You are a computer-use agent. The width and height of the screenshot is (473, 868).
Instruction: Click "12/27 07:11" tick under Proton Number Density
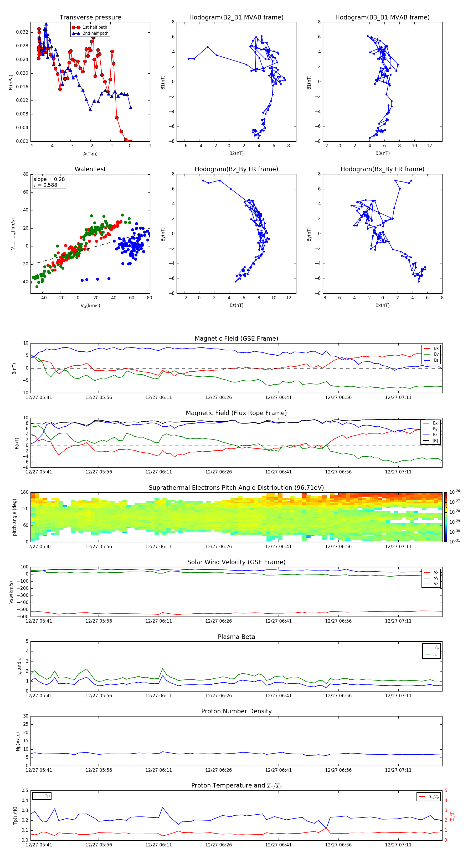(x=398, y=770)
